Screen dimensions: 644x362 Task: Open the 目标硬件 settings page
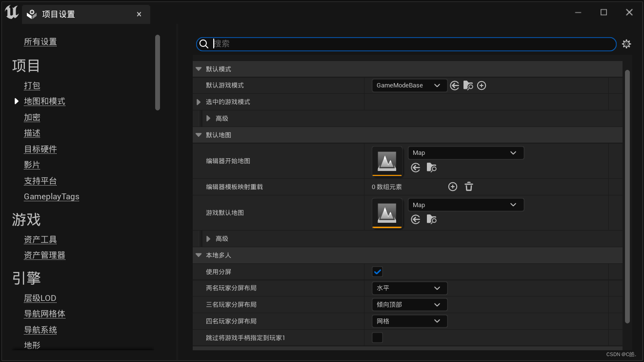[40, 149]
